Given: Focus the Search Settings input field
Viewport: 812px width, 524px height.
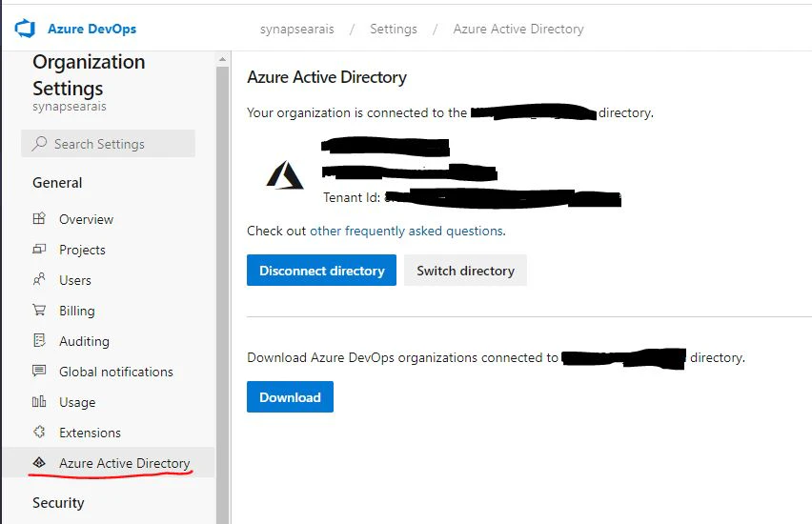Looking at the screenshot, I should point(109,144).
